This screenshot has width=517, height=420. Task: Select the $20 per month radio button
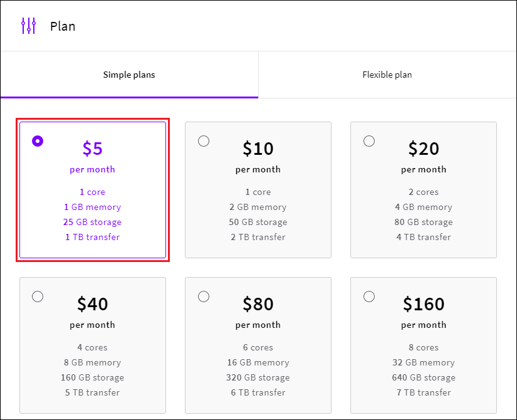pos(369,141)
